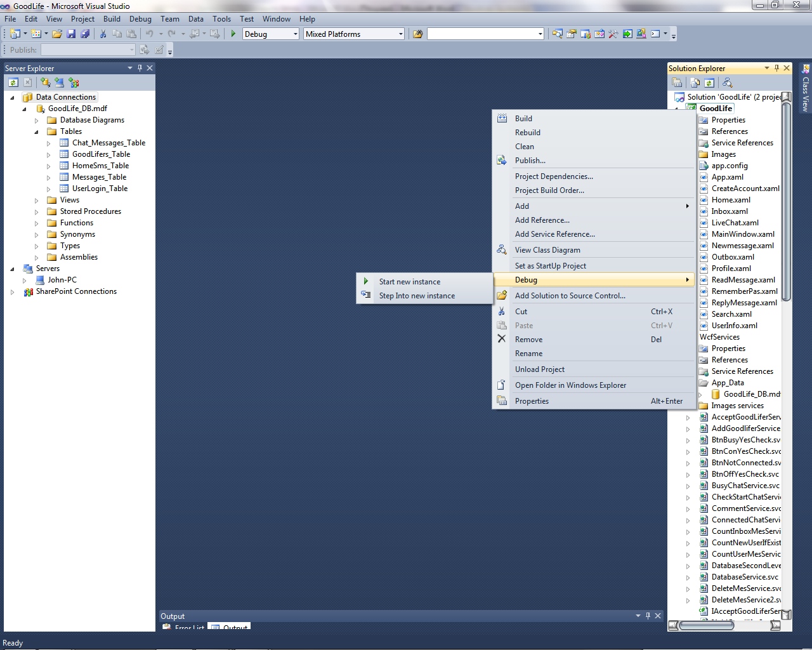The image size is (812, 650).
Task: Open the Class View side tab
Action: 806,89
